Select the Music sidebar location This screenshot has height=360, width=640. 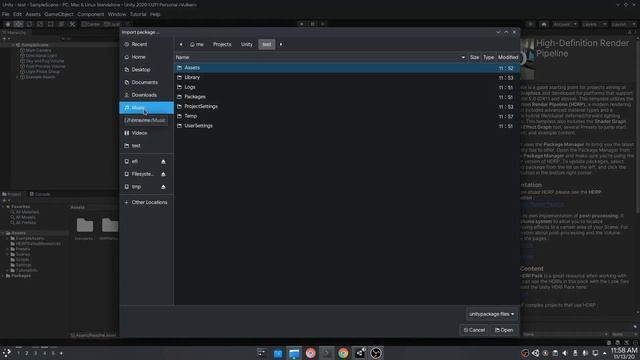click(146, 108)
